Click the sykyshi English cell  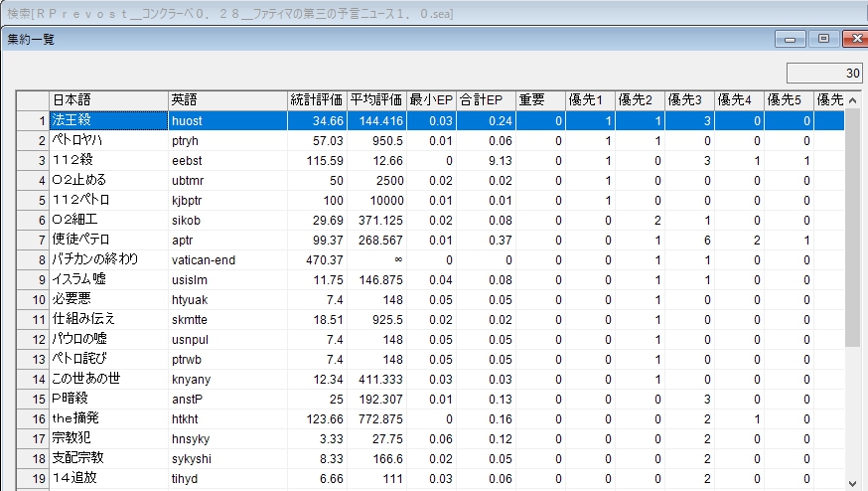[x=227, y=459]
